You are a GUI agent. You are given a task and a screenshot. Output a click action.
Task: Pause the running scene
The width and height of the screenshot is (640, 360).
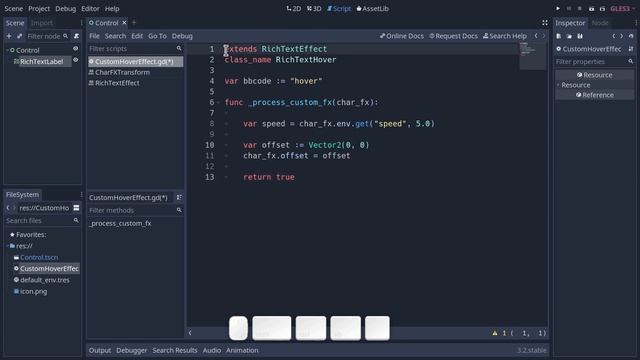tap(569, 9)
